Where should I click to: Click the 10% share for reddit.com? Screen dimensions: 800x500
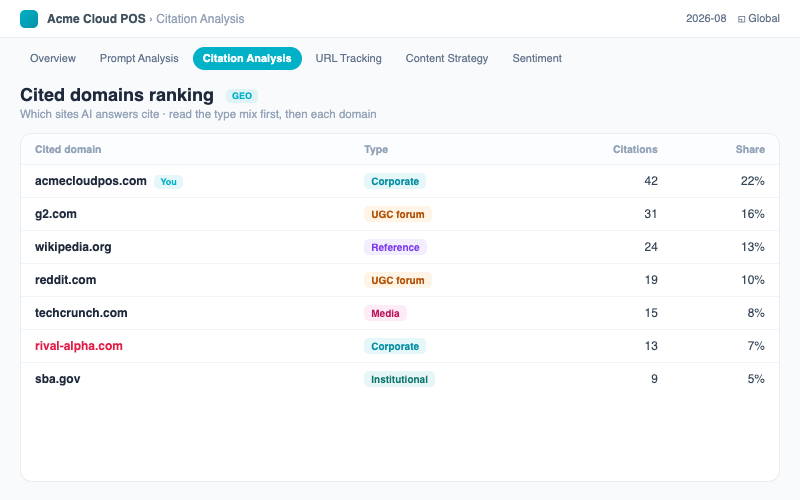point(753,280)
